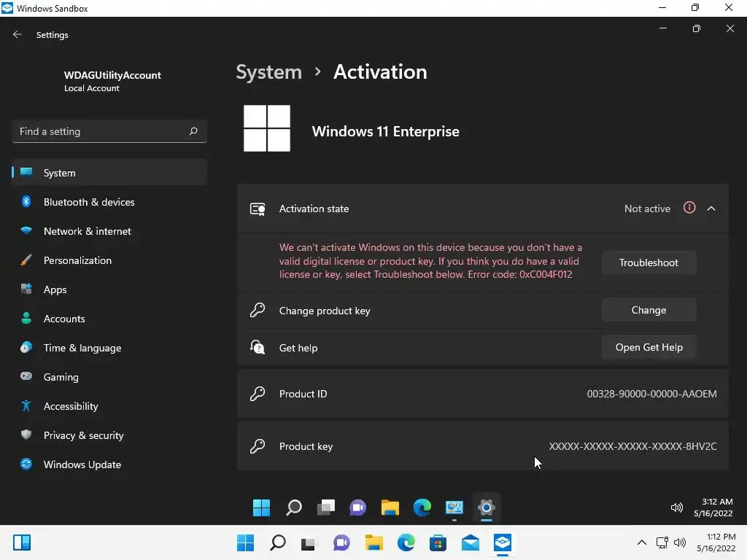Screen dimensions: 747x560
Task: Open host File Explorer
Action: pyautogui.click(x=374, y=542)
